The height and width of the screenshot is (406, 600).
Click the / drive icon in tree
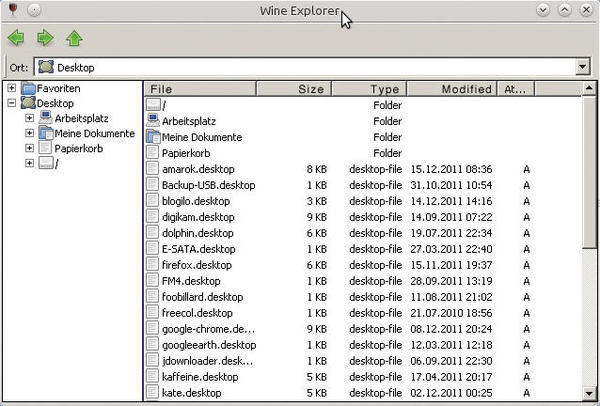pyautogui.click(x=46, y=163)
